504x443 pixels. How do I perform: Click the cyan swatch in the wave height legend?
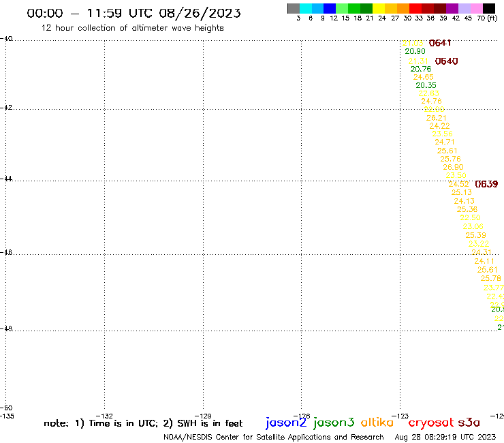[x=306, y=8]
